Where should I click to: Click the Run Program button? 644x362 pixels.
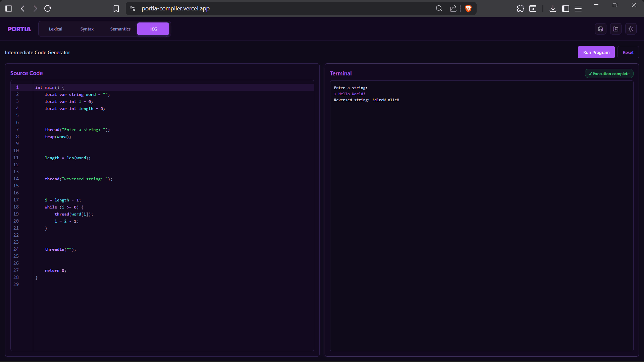click(596, 52)
